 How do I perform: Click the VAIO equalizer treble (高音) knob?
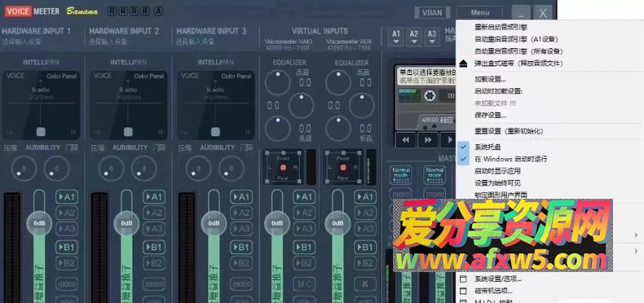click(x=278, y=82)
